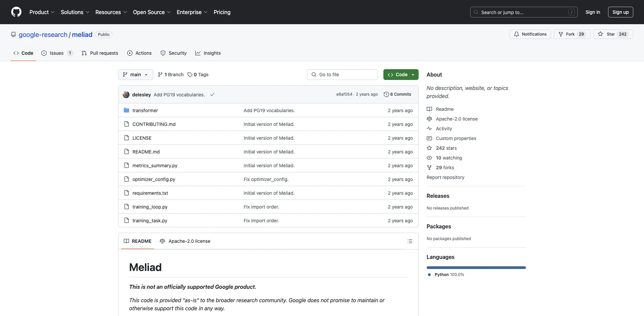The width and height of the screenshot is (644, 316).
Task: Expand the Enterprise menu
Action: (192, 12)
